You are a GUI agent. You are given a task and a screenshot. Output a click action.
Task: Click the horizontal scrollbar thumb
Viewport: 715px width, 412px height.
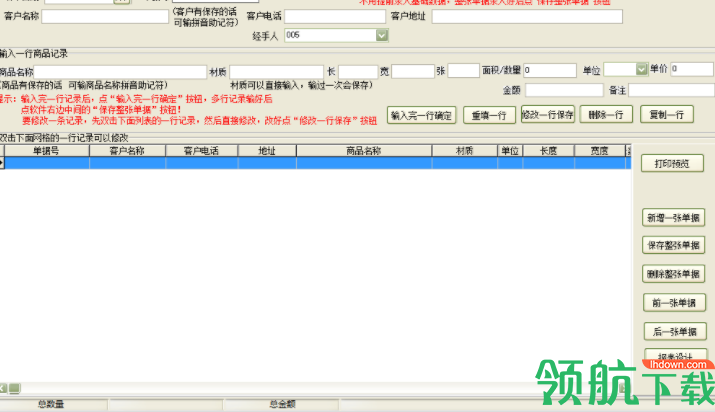15,388
